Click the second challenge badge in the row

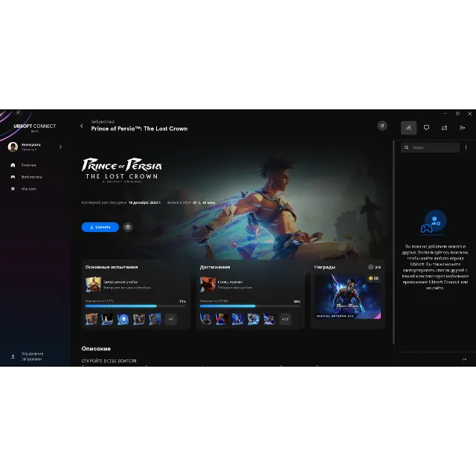(107, 319)
